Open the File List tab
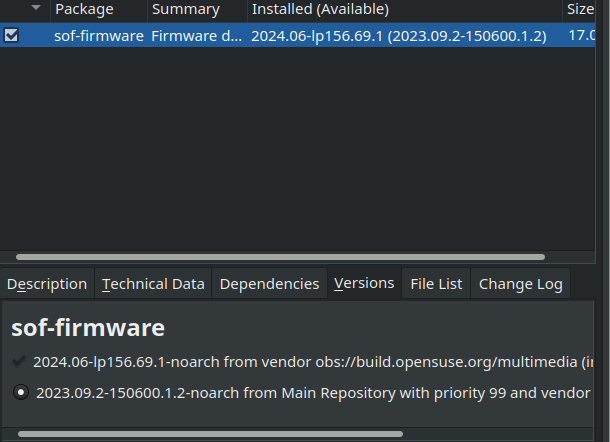The width and height of the screenshot is (610, 442). (x=436, y=284)
